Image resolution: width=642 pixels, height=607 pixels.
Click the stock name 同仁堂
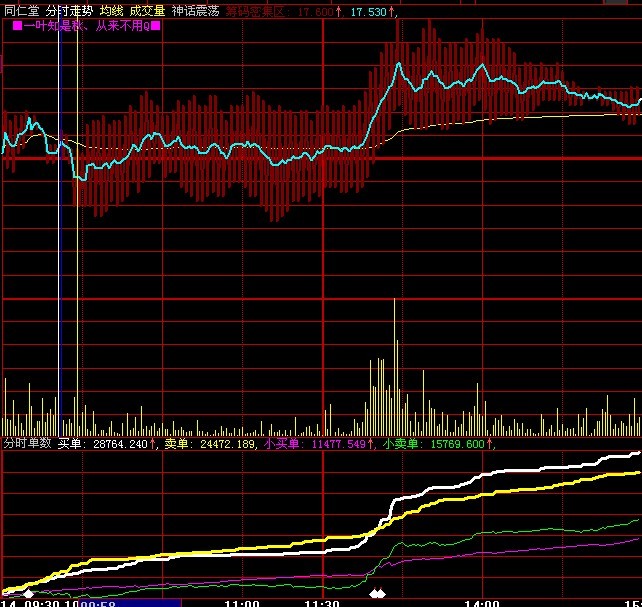coord(22,11)
